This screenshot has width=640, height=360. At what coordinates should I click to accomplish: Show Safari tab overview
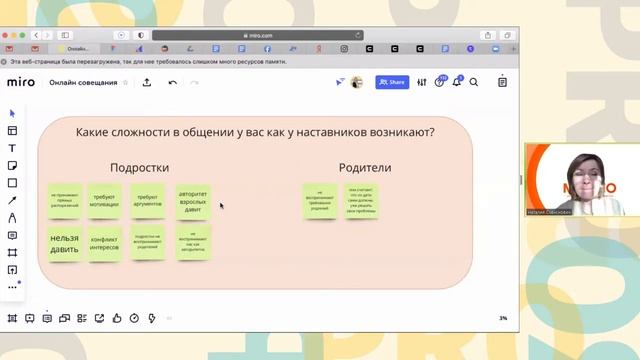pos(507,36)
